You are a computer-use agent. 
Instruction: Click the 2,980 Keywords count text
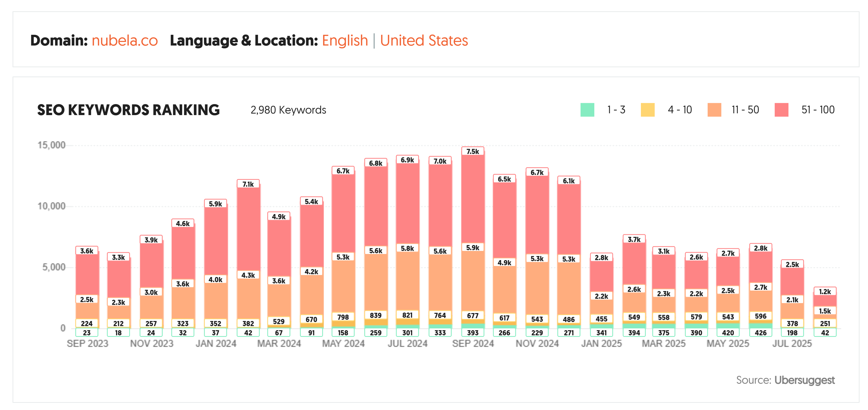coord(288,110)
